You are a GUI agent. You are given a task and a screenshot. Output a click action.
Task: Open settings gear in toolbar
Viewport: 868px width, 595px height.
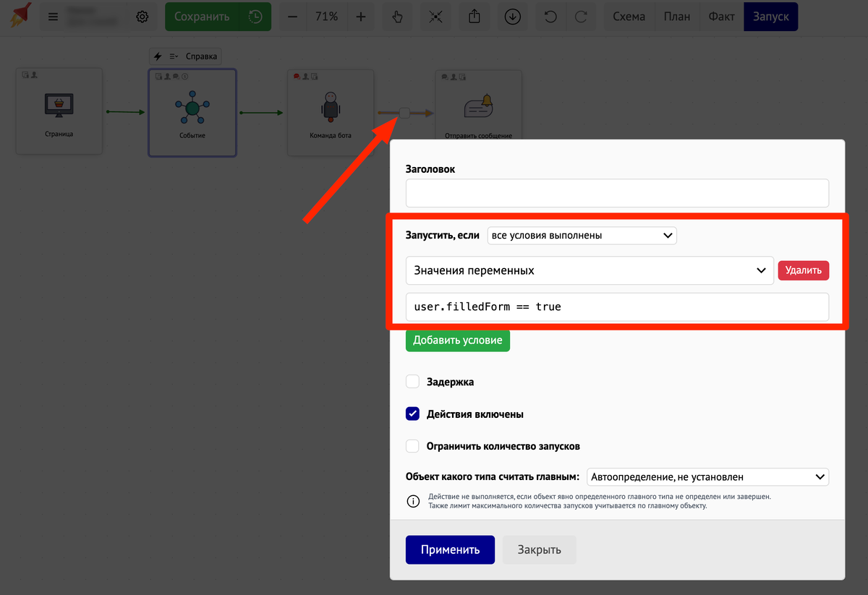coord(142,17)
